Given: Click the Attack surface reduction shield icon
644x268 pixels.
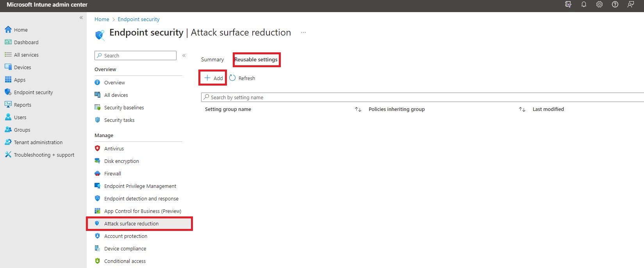Looking at the screenshot, I should 98,223.
